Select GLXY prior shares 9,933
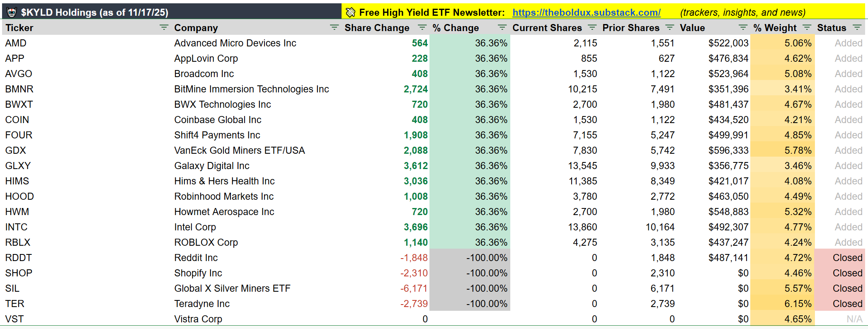 (638, 166)
